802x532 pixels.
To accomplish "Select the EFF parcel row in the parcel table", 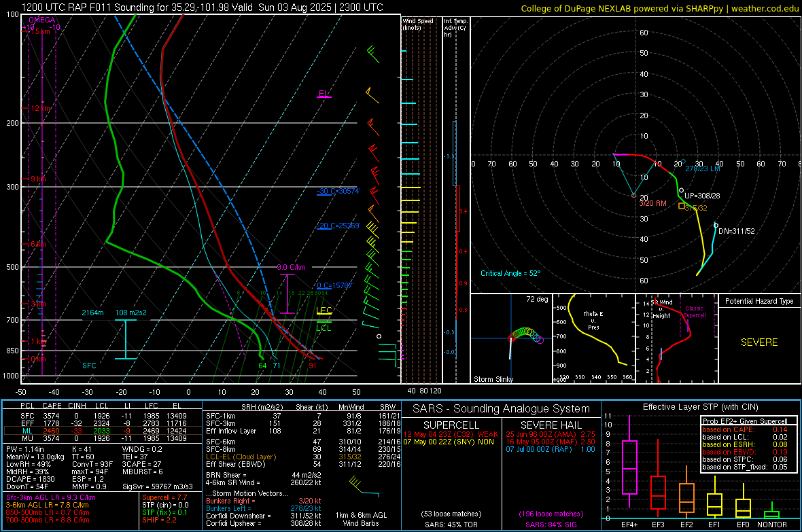I will coord(103,423).
